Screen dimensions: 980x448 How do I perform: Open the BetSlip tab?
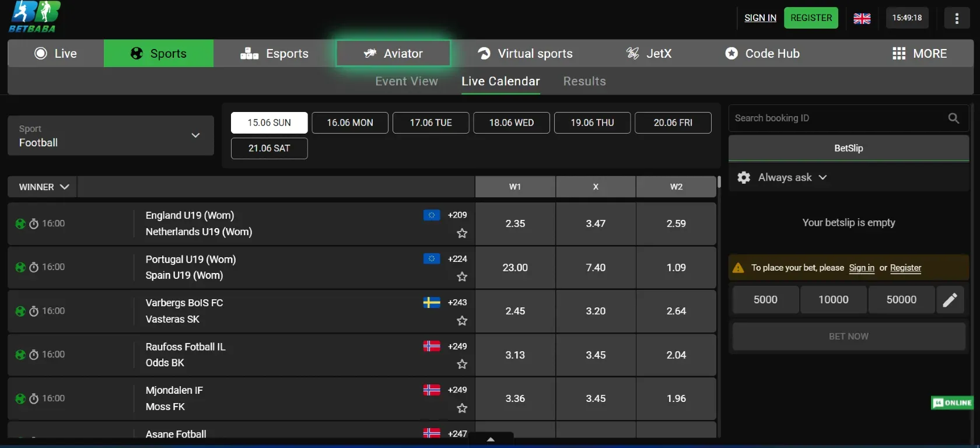coord(849,148)
